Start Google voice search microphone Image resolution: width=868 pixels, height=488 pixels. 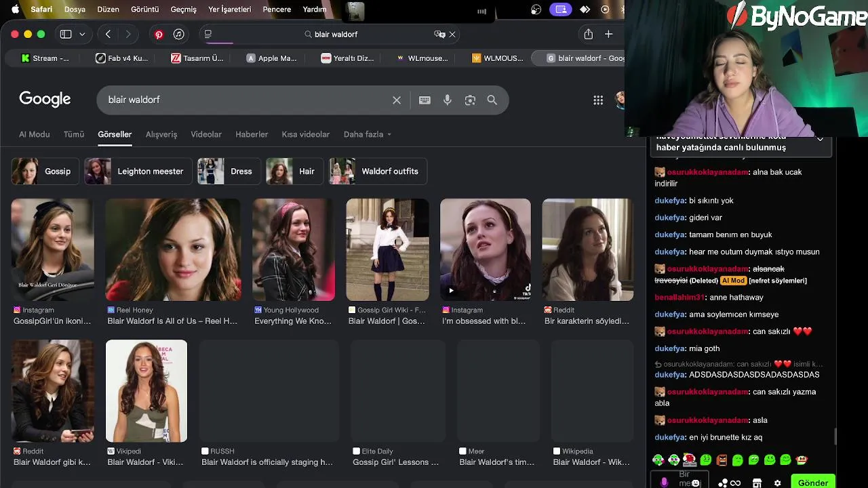pyautogui.click(x=448, y=100)
